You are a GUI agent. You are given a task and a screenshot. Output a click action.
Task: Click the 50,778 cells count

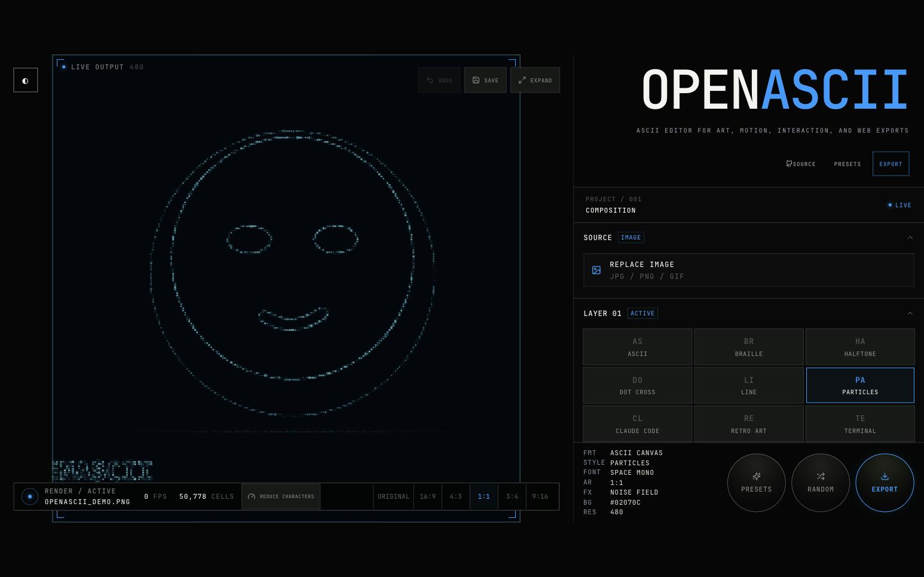click(206, 496)
